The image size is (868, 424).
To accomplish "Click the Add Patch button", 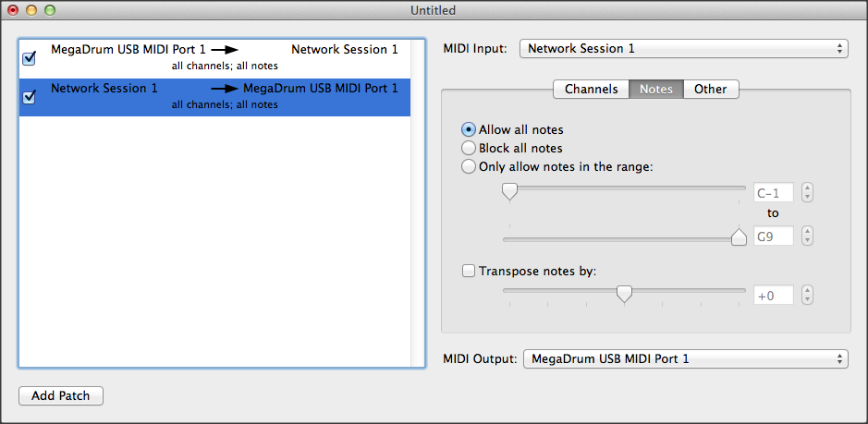I will click(x=61, y=395).
